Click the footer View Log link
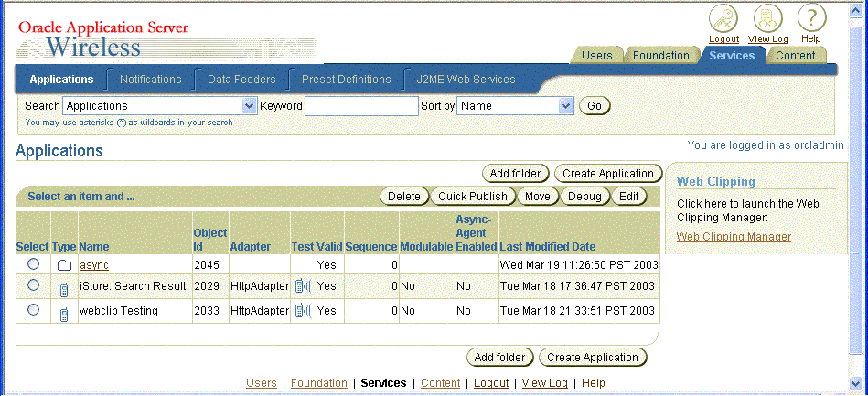This screenshot has height=396, width=868. [x=545, y=382]
